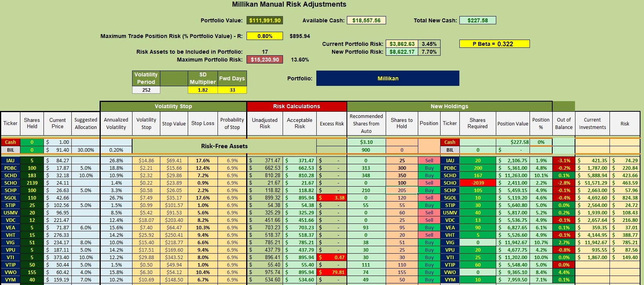Click the VEA recommended shares 93
Viewport: 644px width, 285px height.
point(366,227)
